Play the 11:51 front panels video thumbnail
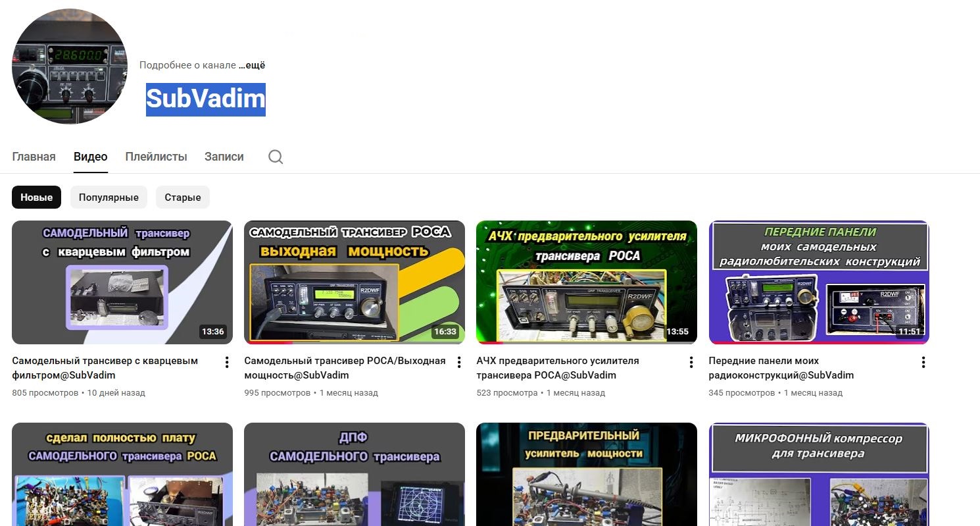980x526 pixels. point(818,282)
